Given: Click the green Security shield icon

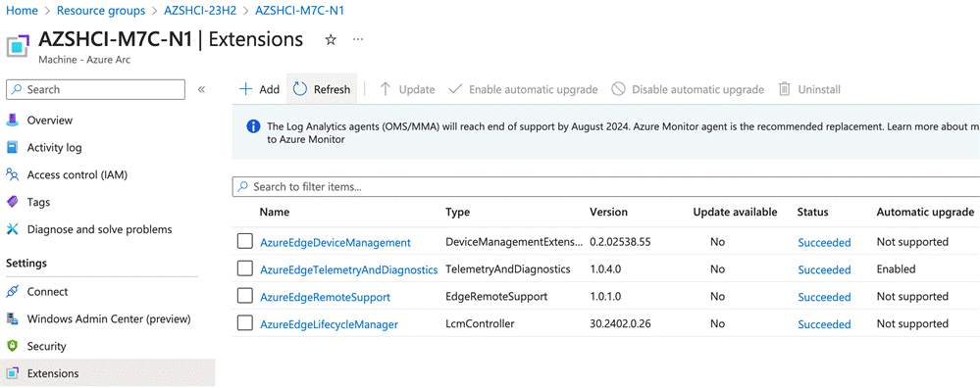Looking at the screenshot, I should click(13, 346).
